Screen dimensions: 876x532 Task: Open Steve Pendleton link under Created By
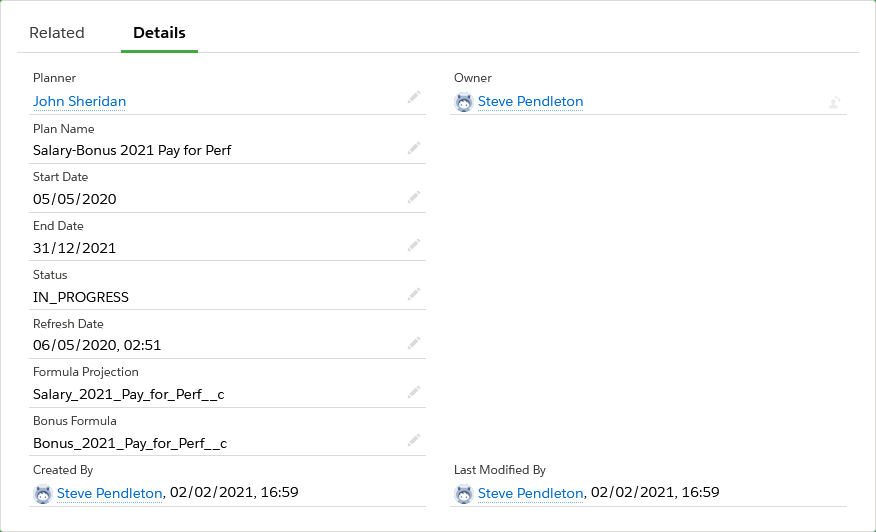tap(109, 492)
